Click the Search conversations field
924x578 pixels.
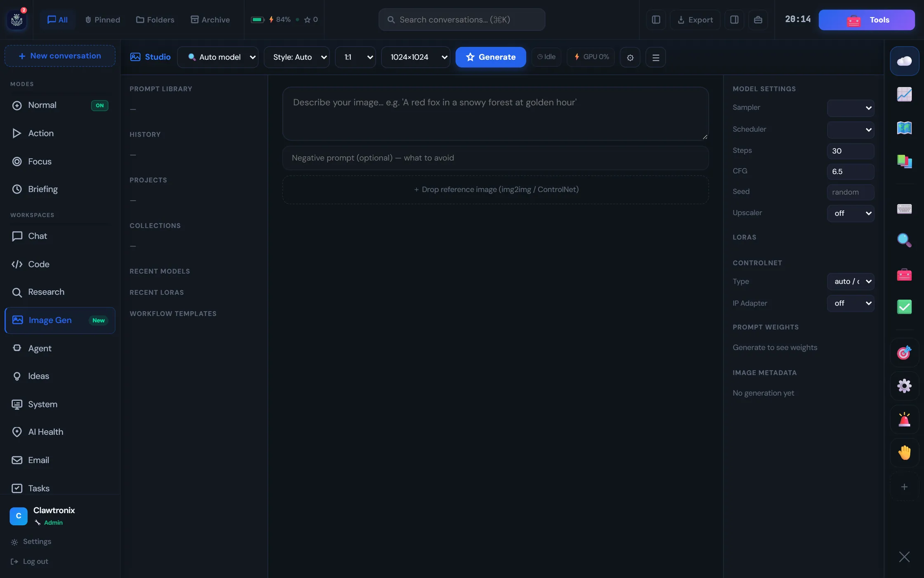462,19
